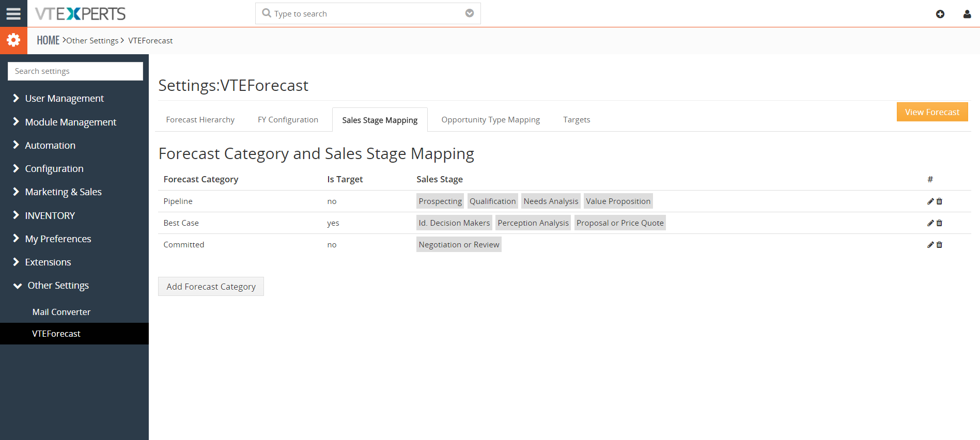
Task: Click the 'yes' Is Target value
Action: click(333, 223)
